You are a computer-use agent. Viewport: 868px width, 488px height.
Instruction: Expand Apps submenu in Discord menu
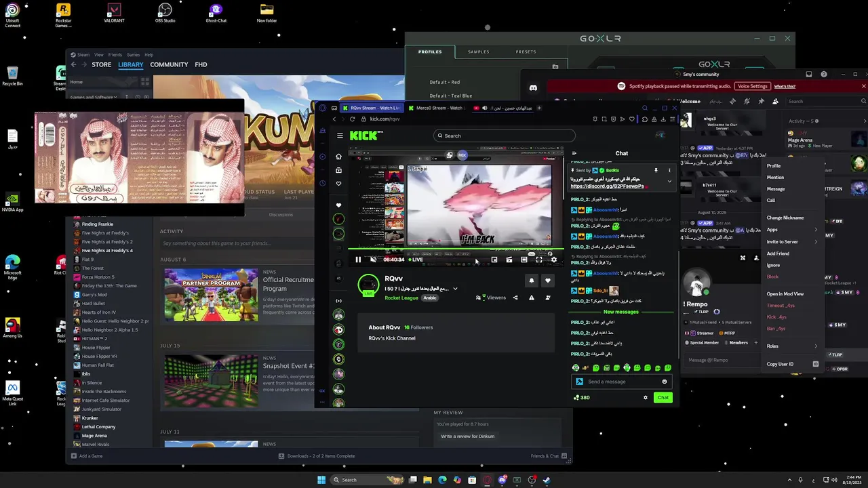(792, 230)
